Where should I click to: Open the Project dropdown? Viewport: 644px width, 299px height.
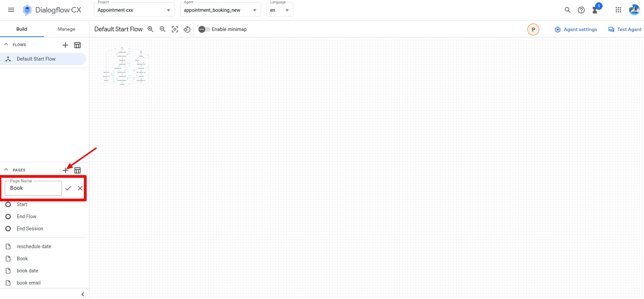click(x=134, y=10)
